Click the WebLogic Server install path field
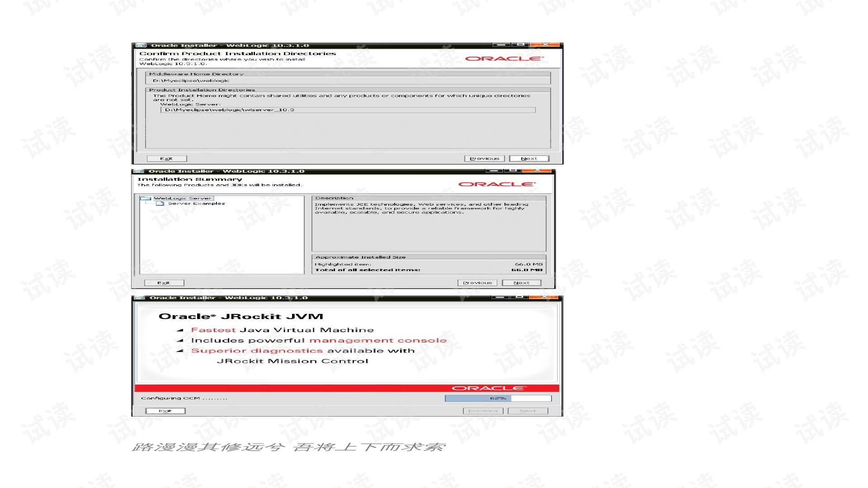 coord(348,110)
